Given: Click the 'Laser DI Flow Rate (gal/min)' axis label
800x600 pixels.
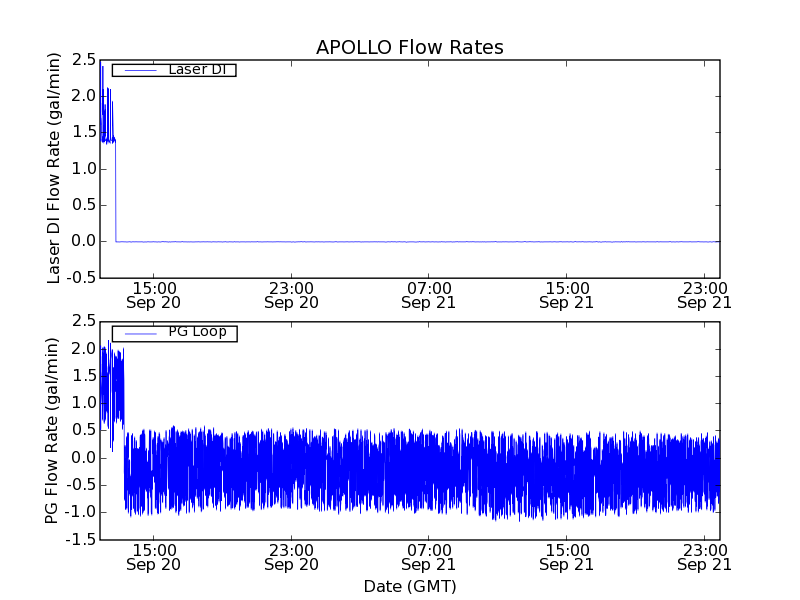Looking at the screenshot, I should [x=54, y=168].
